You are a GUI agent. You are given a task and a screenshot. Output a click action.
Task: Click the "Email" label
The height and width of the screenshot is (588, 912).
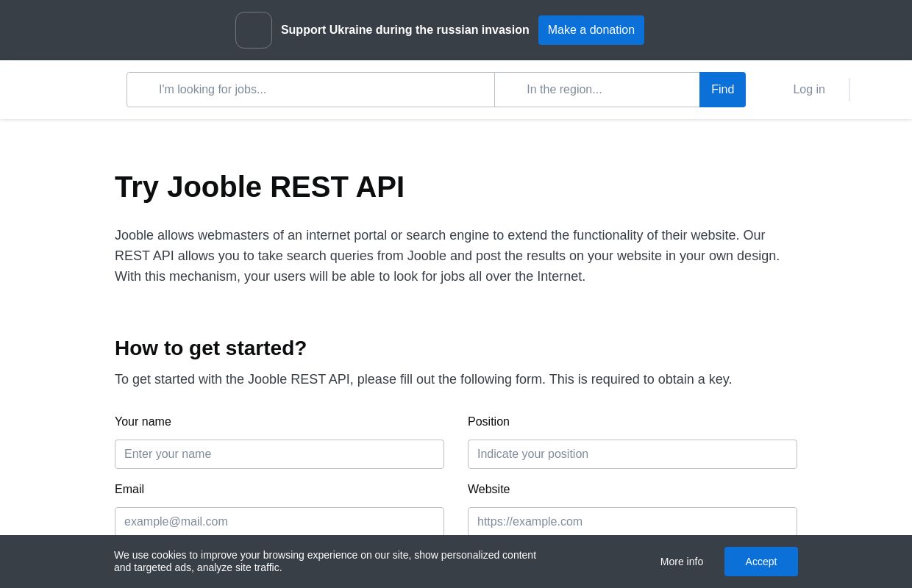(x=129, y=490)
